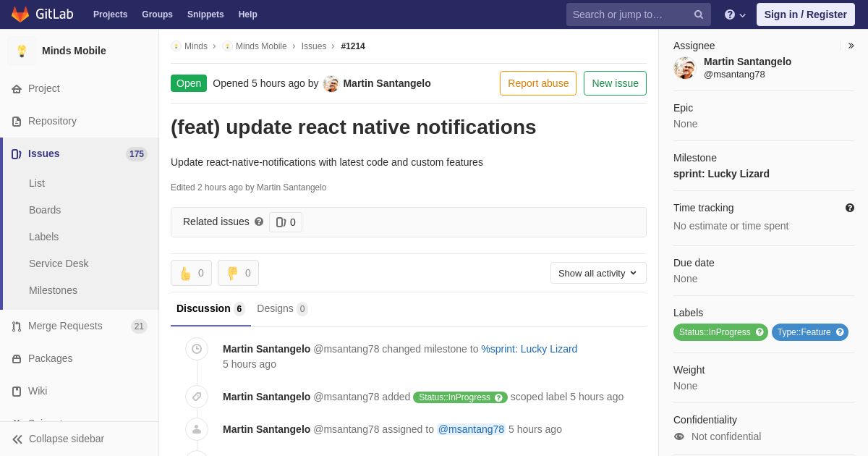The height and width of the screenshot is (456, 868).
Task: Click the Sign in / Register button
Action: pyautogui.click(x=806, y=14)
